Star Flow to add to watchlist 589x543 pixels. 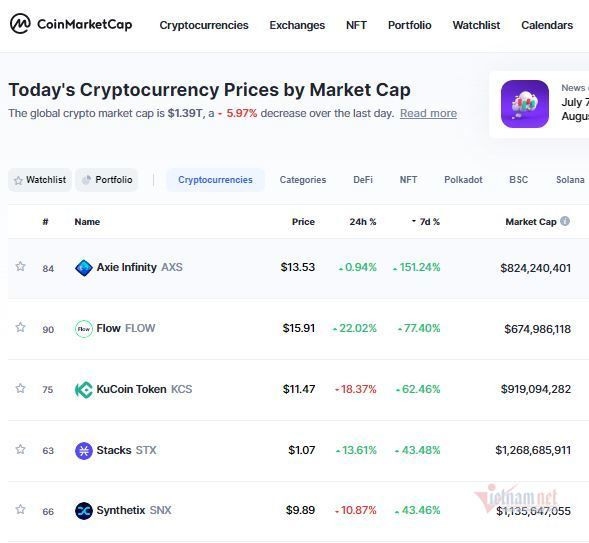[20, 327]
